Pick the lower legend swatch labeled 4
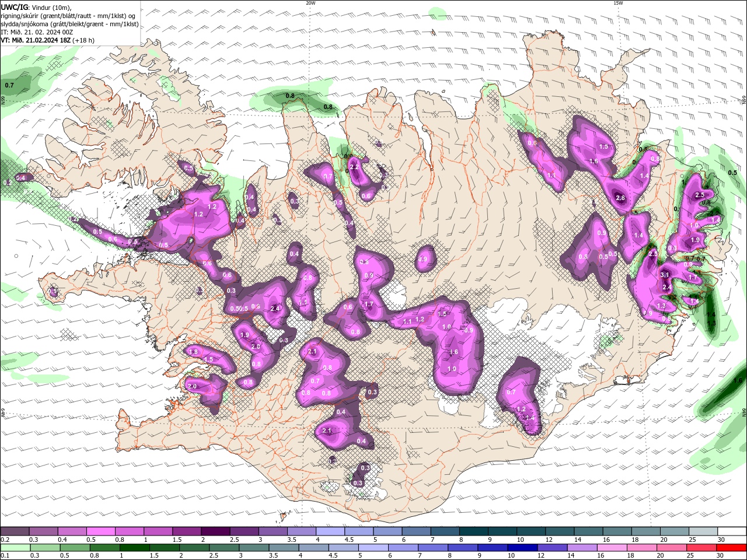747x560 pixels. pos(313,548)
